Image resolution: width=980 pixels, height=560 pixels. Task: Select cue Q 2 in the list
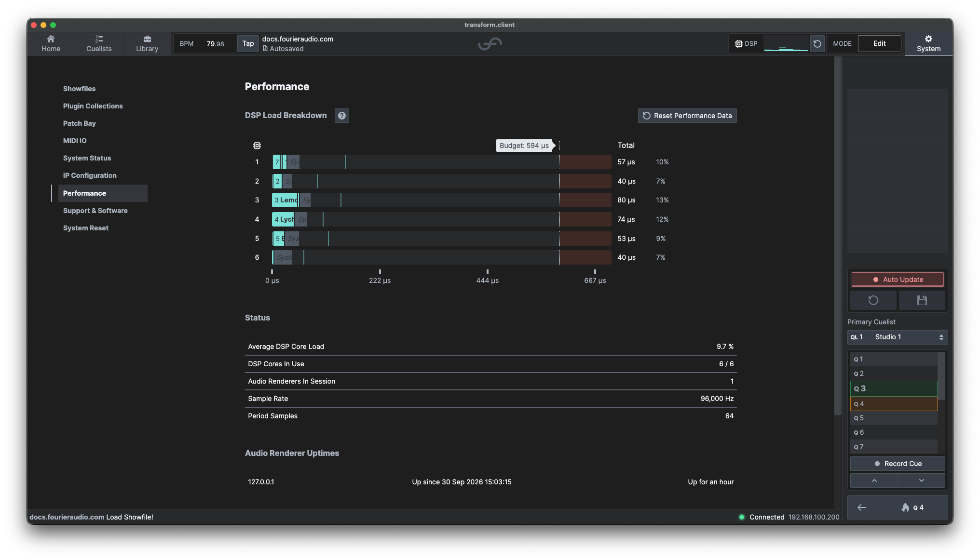[x=893, y=373]
